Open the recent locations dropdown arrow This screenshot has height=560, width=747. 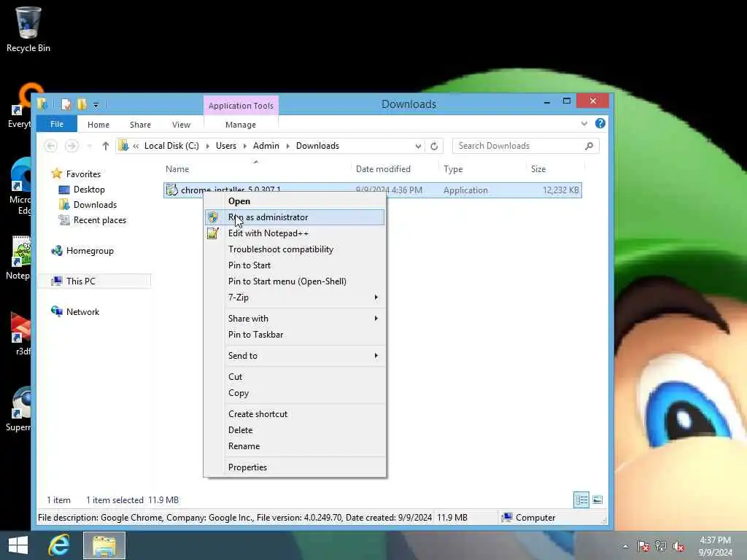[89, 146]
